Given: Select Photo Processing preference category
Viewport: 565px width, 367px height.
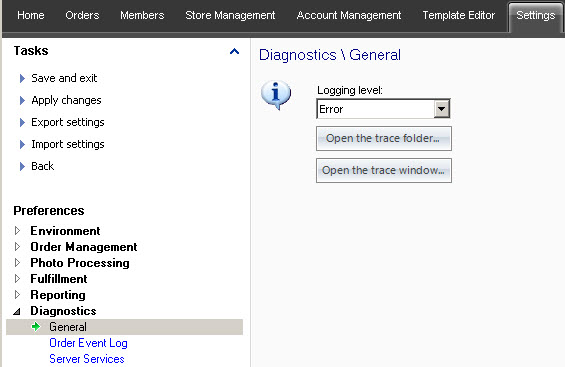Looking at the screenshot, I should click(x=80, y=263).
